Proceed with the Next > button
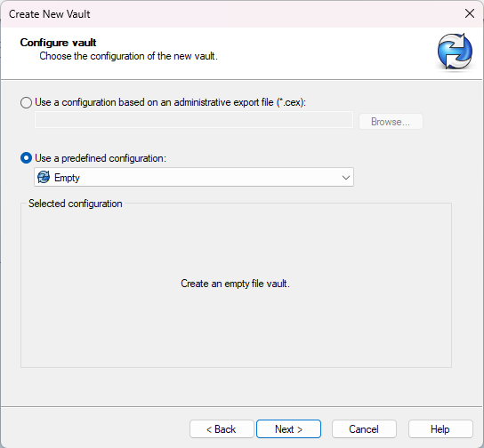 (x=288, y=428)
